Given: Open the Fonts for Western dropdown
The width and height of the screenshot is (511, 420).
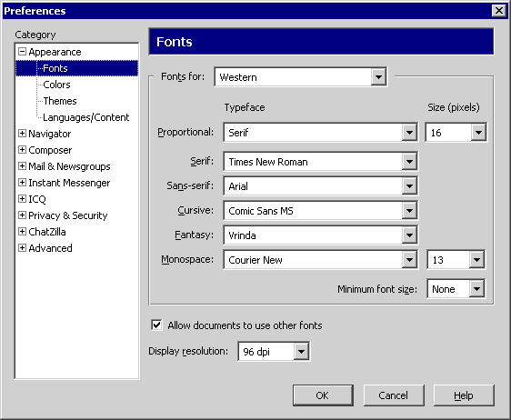Looking at the screenshot, I should (300, 77).
